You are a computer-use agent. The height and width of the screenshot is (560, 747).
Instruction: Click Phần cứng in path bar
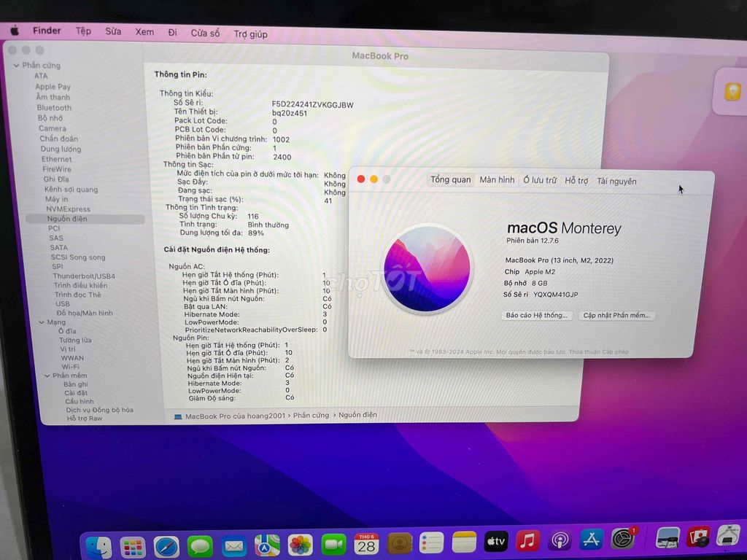click(311, 415)
